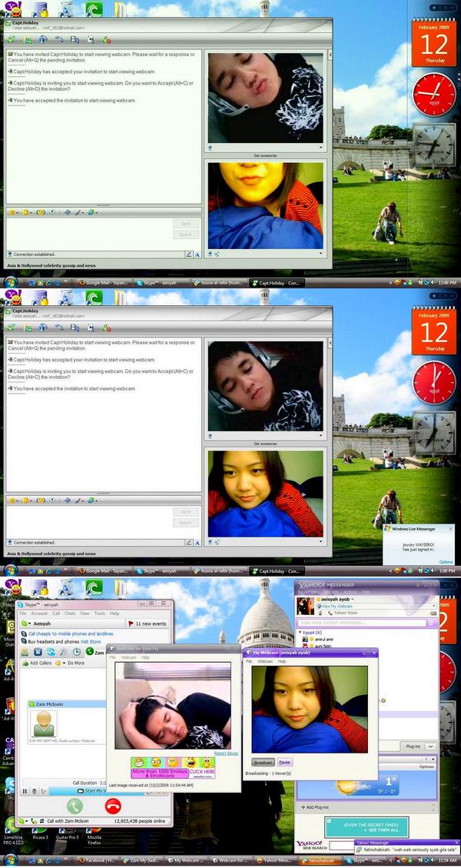Click the red hang-up button in Skype
Image resolution: width=461 pixels, height=868 pixels.
[x=114, y=805]
